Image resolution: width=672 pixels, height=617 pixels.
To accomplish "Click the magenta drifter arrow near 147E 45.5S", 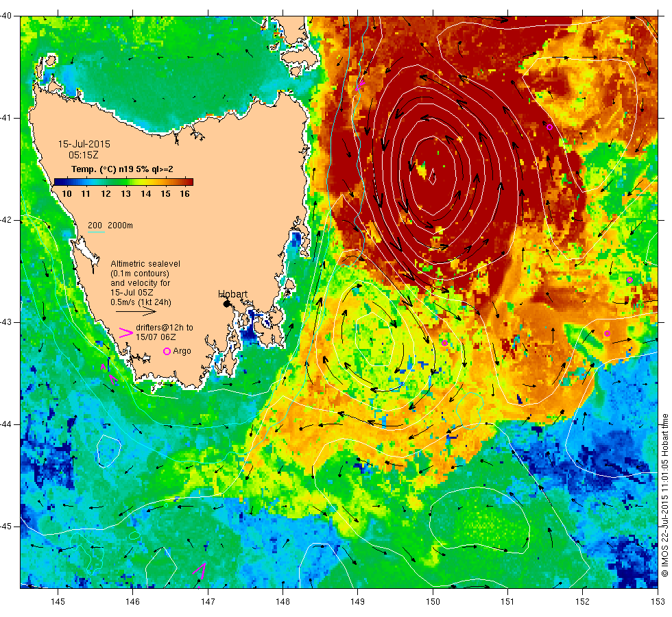I will [x=200, y=570].
